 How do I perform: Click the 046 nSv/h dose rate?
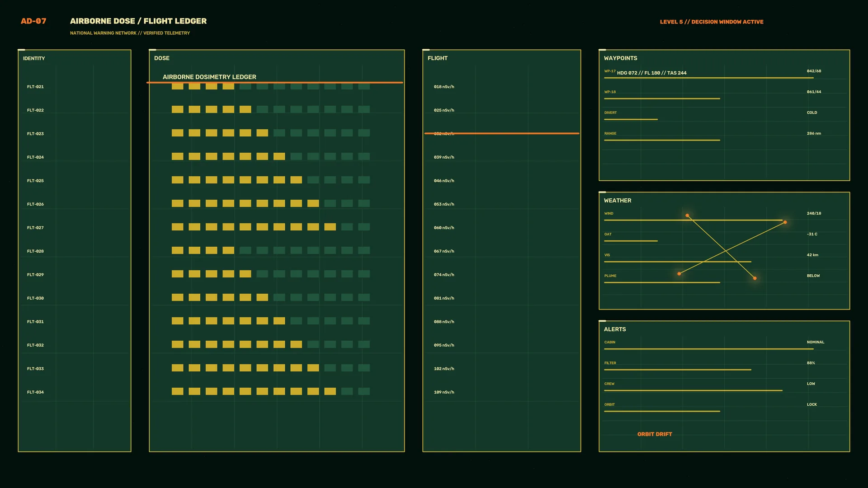[444, 181]
